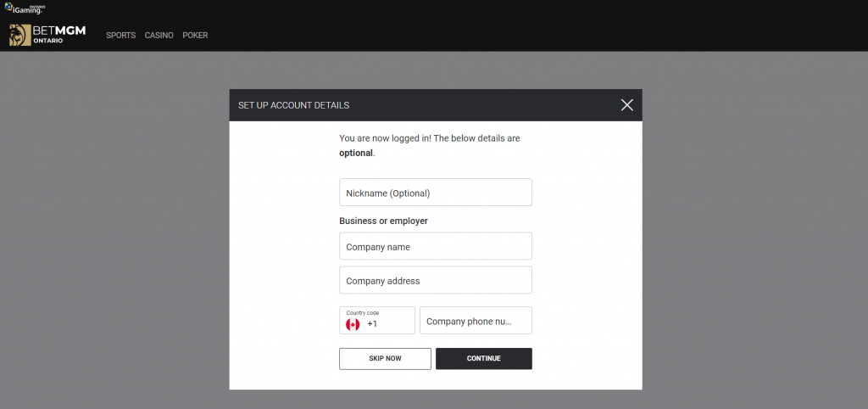868x409 pixels.
Task: Click the Company phone number field
Action: pyautogui.click(x=476, y=321)
